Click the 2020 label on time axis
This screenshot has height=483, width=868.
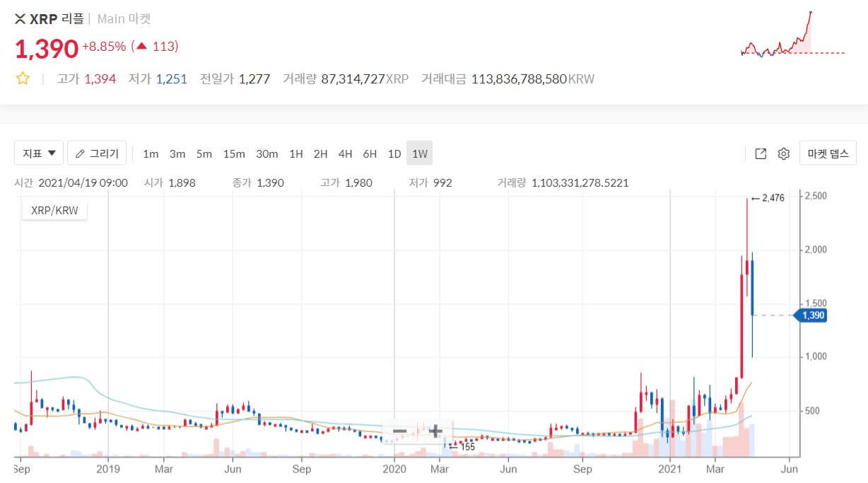(394, 468)
